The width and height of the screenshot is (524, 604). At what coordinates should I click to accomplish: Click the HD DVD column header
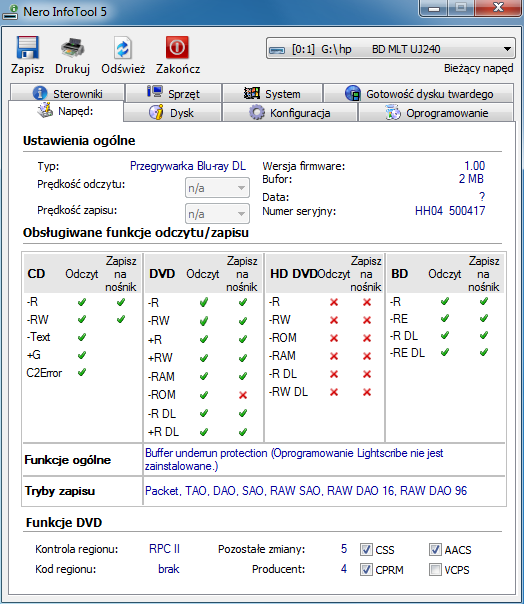point(294,273)
